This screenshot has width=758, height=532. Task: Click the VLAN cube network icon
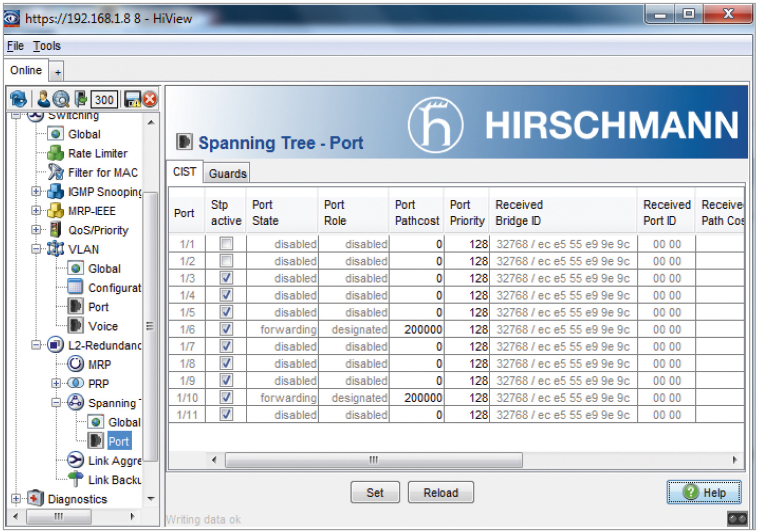coord(56,249)
